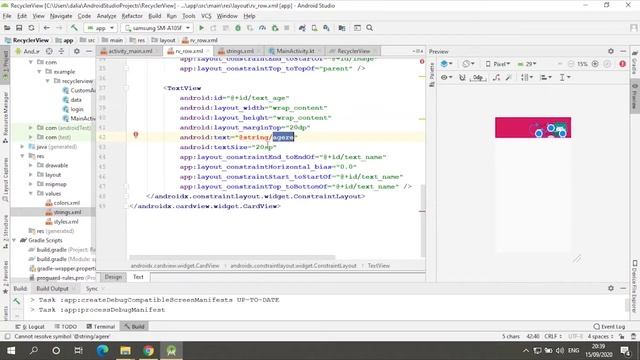
Task: Open Build panel gear settings
Action: pyautogui.click(x=611, y=288)
